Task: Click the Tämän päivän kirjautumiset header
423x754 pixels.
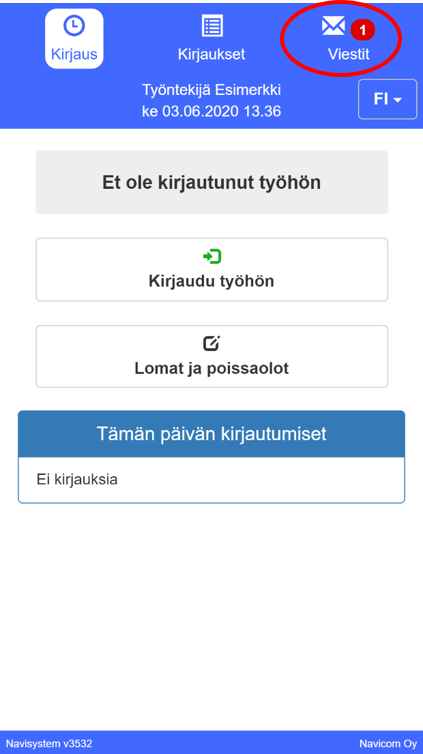Action: coord(212,434)
